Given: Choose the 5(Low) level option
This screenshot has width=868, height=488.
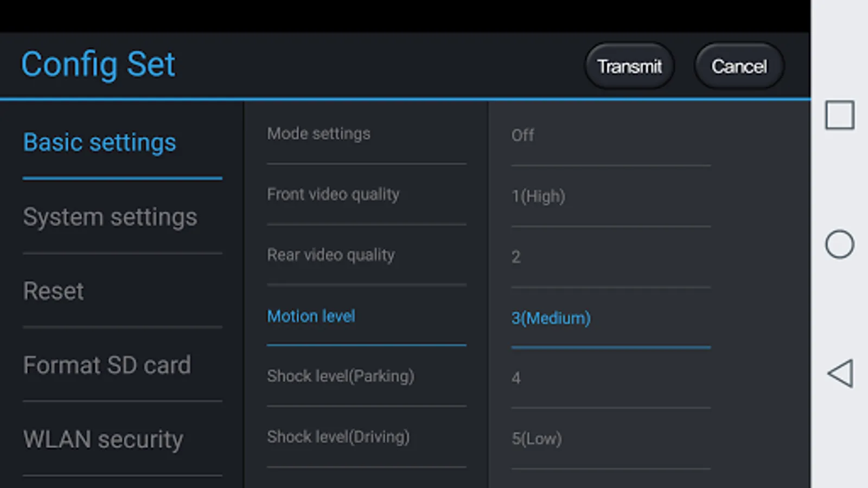Looking at the screenshot, I should pyautogui.click(x=537, y=438).
